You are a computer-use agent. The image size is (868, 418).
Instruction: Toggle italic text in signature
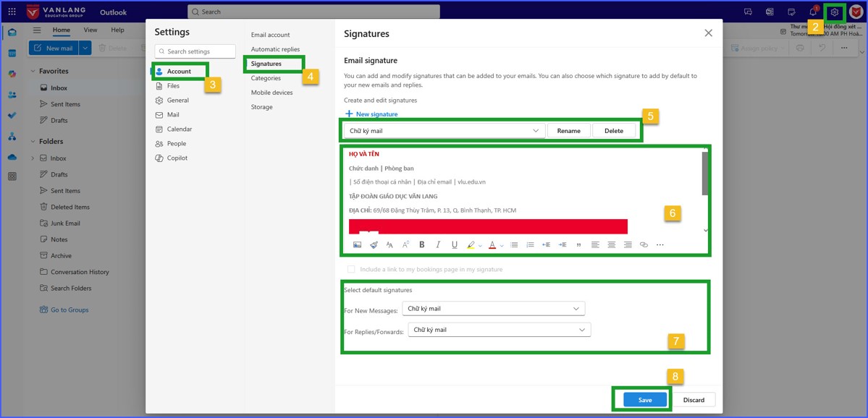point(438,245)
